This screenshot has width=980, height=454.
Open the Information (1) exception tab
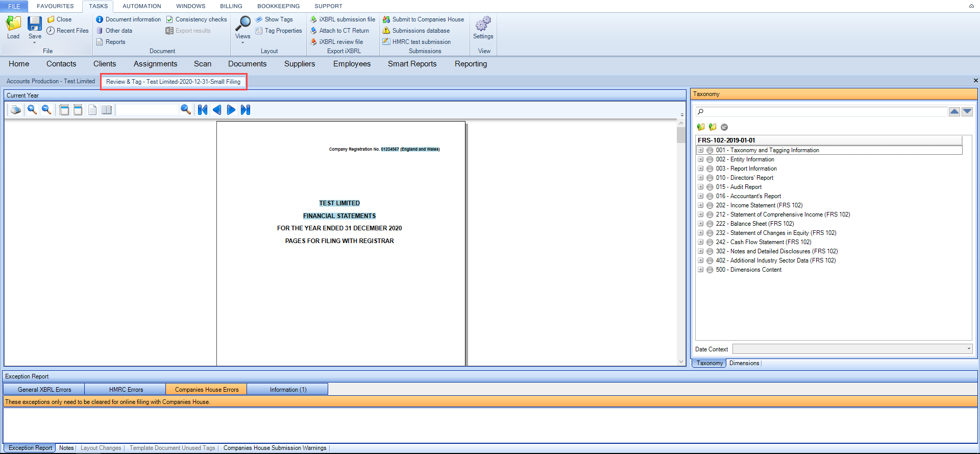click(288, 390)
